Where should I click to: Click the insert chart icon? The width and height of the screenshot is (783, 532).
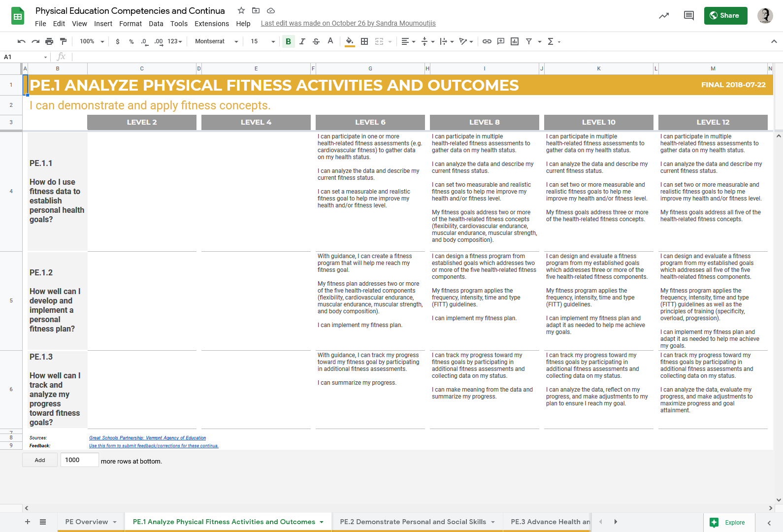[515, 41]
